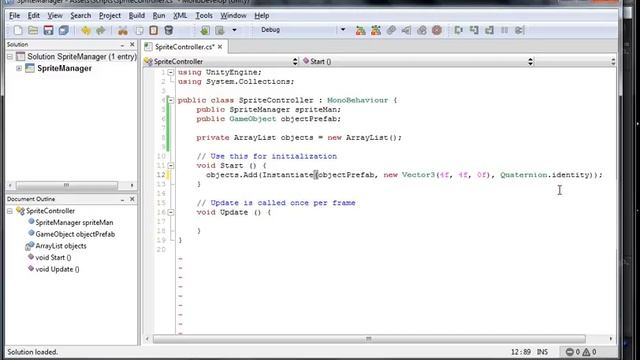Click the Navigate Back toolbar icon
640x360 pixels.
pyautogui.click(x=205, y=30)
